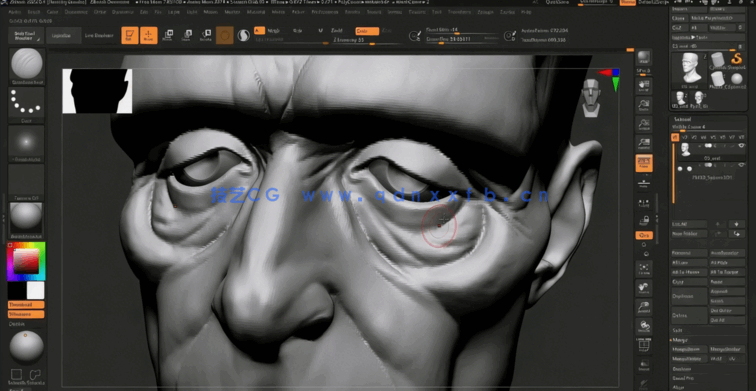
Task: Click the right shelf Move view icon
Action: click(x=644, y=288)
